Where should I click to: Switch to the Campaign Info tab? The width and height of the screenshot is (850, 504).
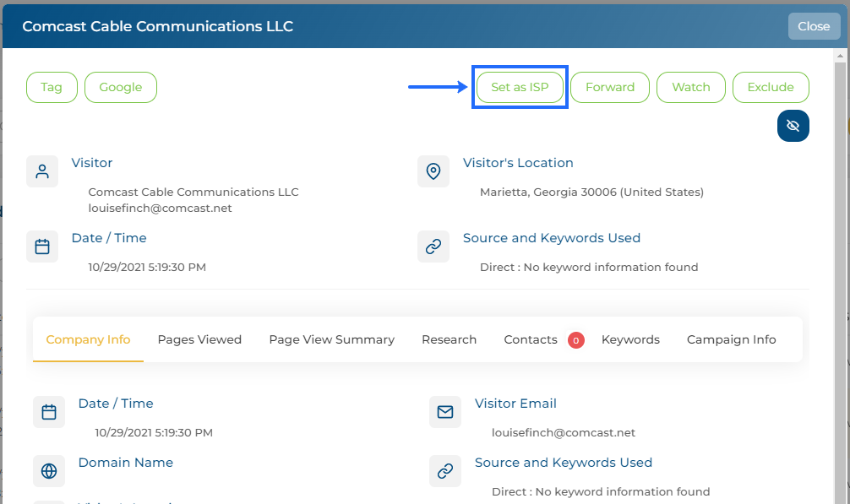click(x=731, y=339)
